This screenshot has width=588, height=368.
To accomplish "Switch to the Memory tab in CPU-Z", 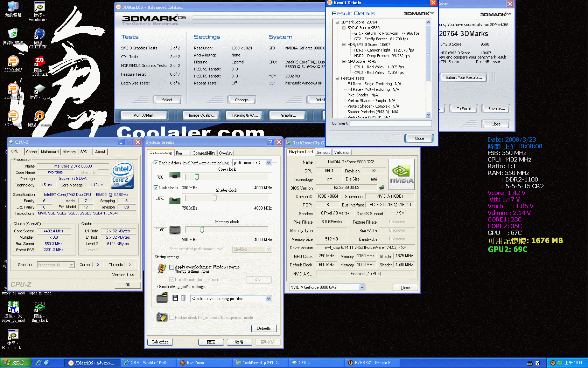I will point(69,152).
